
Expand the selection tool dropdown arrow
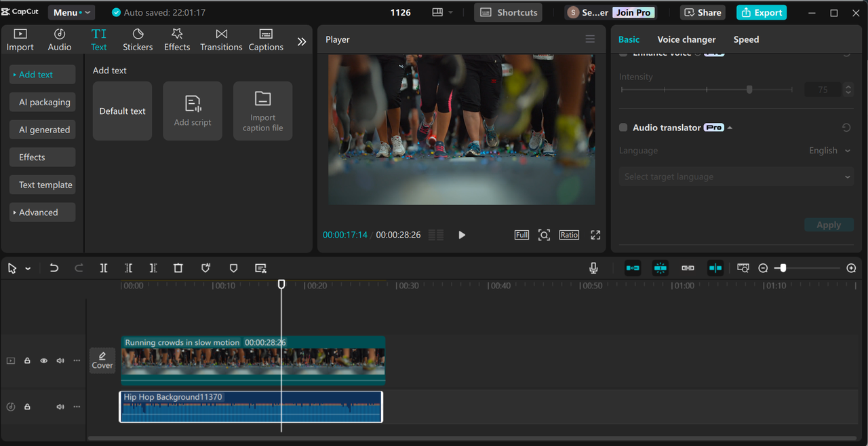click(x=28, y=269)
